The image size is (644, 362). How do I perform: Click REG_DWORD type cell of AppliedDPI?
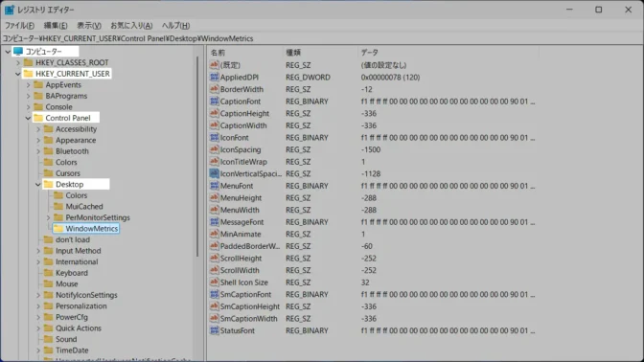click(x=308, y=78)
